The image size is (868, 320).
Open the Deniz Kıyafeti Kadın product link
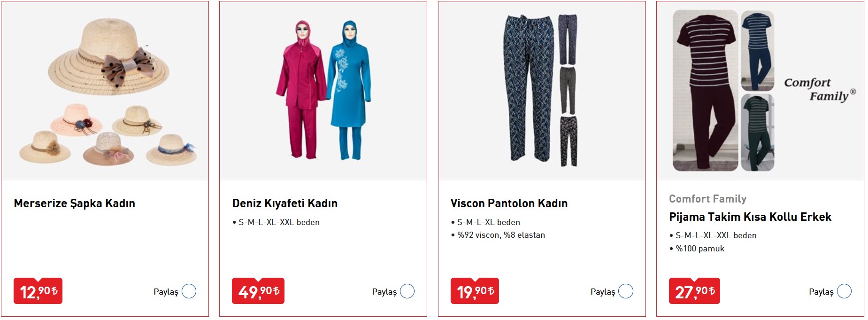click(x=284, y=203)
